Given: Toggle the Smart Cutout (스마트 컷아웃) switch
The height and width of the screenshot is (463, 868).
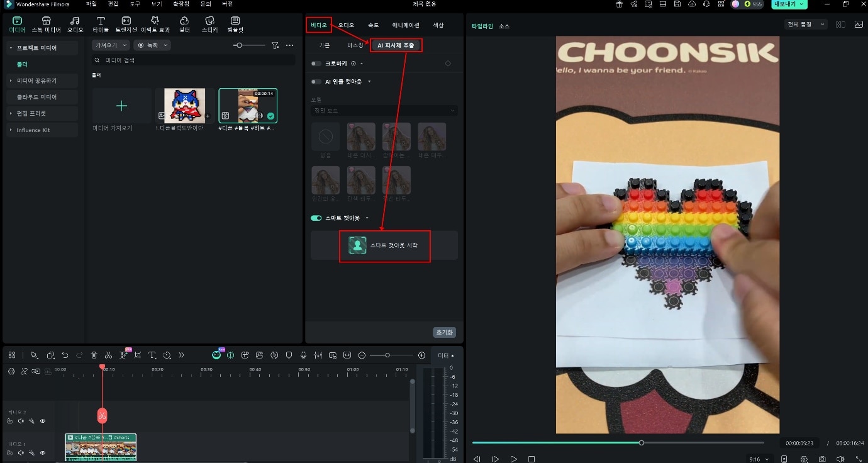Looking at the screenshot, I should (x=316, y=218).
